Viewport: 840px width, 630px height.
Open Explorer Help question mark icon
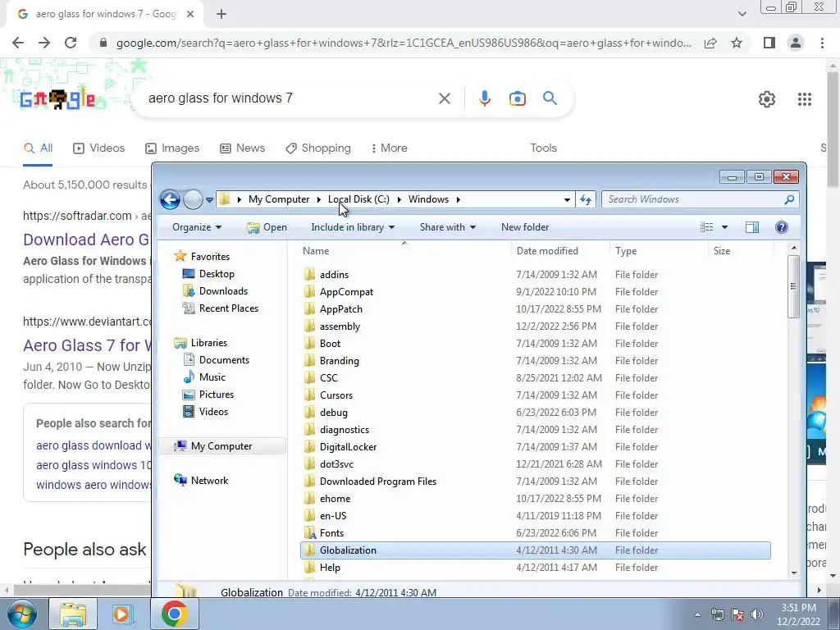tap(782, 227)
